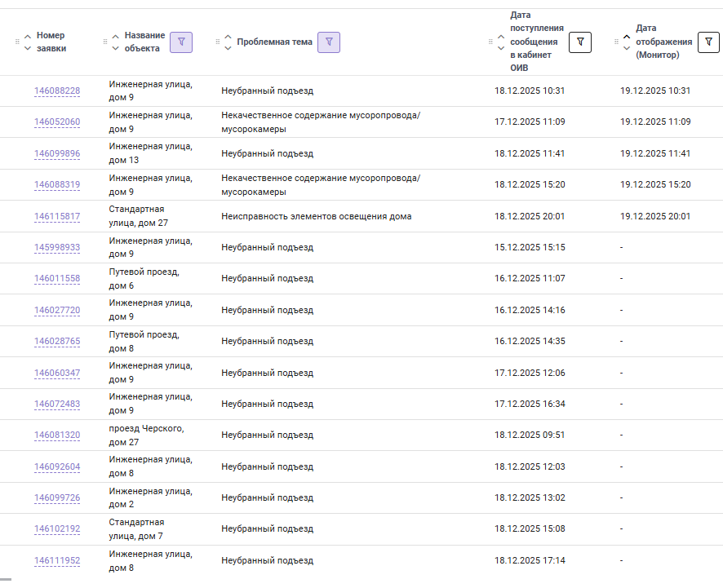723x588 pixels.
Task: Open request 146081320 on проезд Черского
Action: pyautogui.click(x=57, y=435)
